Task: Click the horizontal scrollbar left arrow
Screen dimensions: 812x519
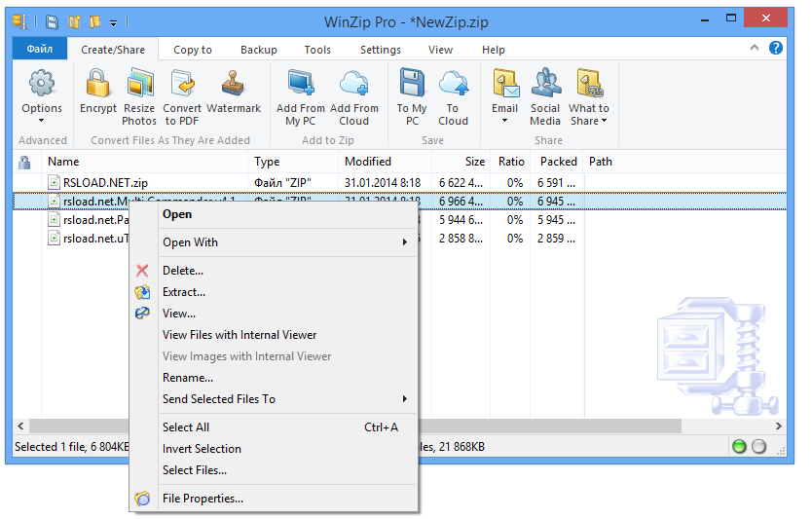Action: pyautogui.click(x=20, y=426)
